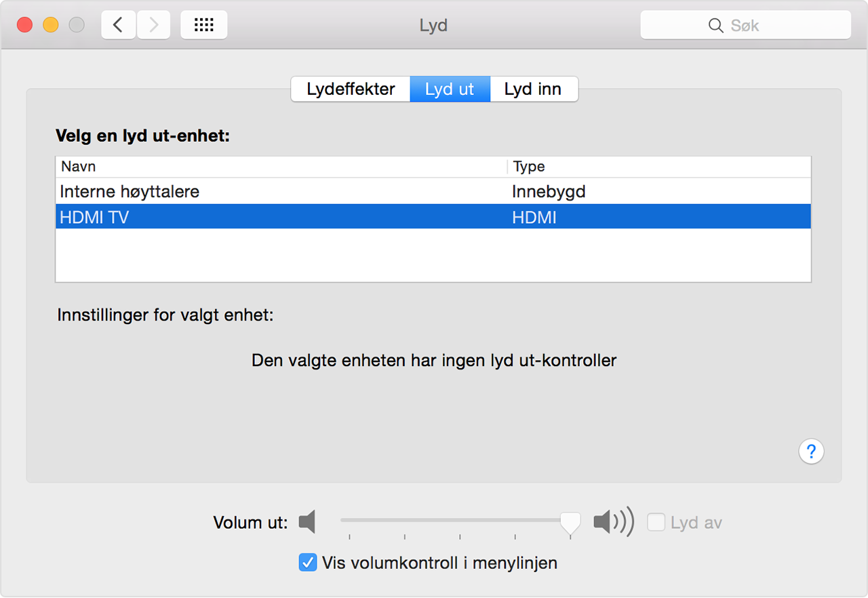This screenshot has width=868, height=598.
Task: Click the magnifying glass search icon
Action: pyautogui.click(x=715, y=25)
